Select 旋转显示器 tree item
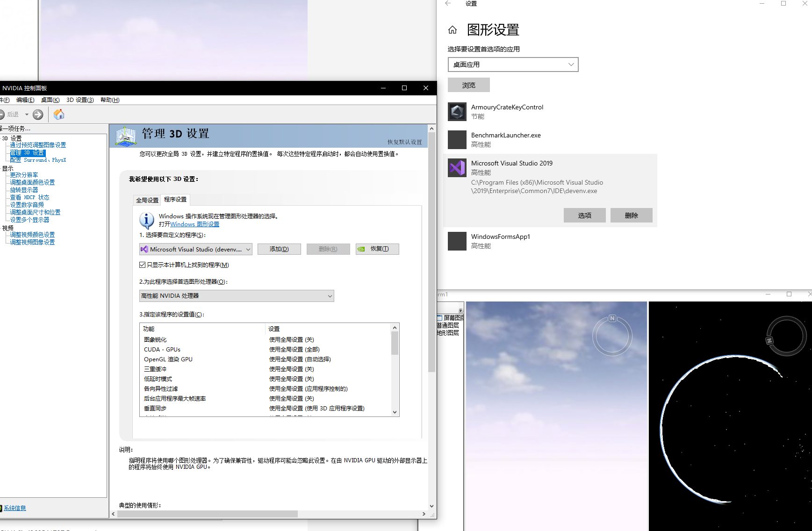812x531 pixels. click(24, 190)
